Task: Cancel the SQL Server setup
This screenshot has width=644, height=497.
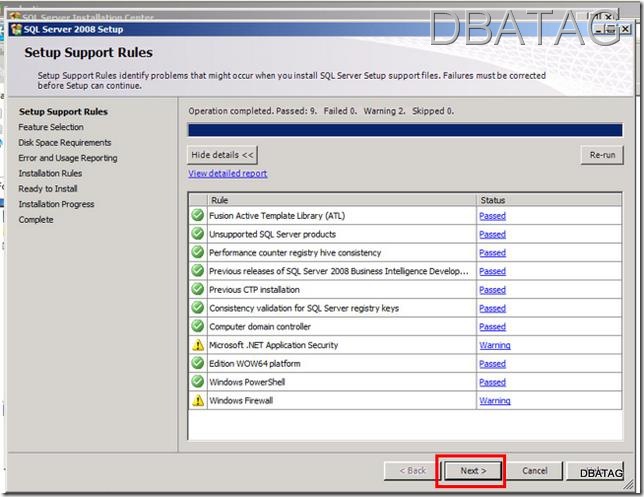Action: [x=534, y=470]
